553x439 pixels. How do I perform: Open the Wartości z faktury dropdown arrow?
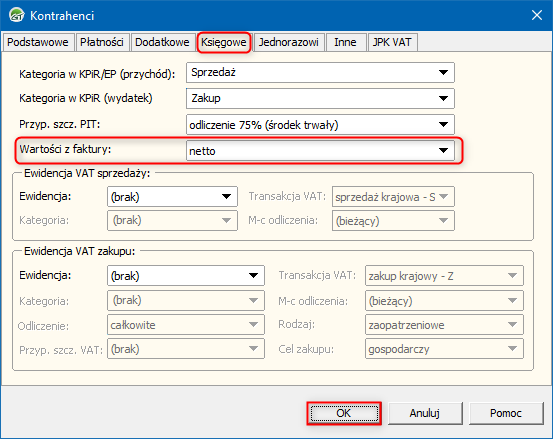point(443,151)
